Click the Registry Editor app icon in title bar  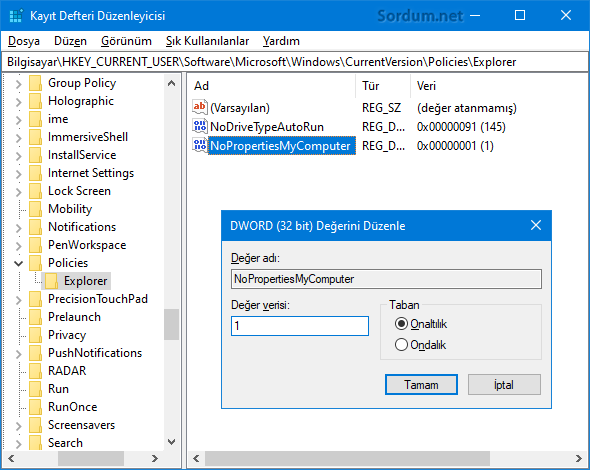(15, 16)
